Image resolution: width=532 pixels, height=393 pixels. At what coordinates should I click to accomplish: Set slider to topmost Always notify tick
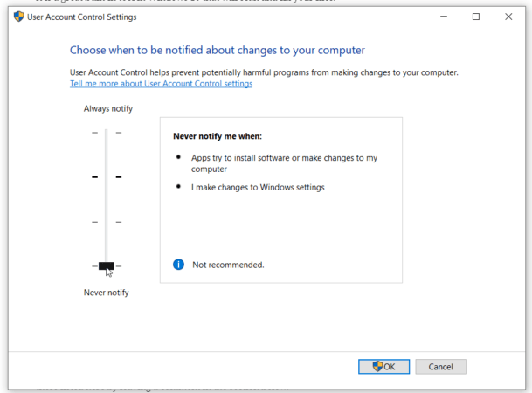106,133
